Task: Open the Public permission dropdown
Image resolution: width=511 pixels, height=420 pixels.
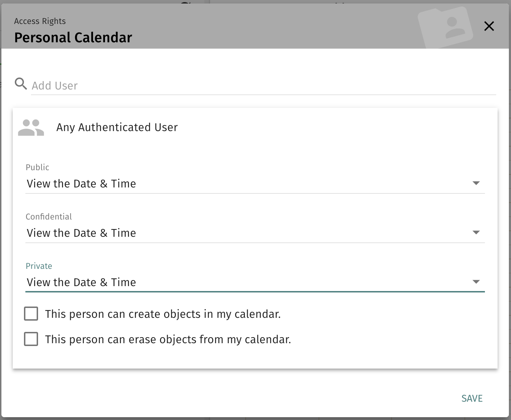Action: (255, 184)
